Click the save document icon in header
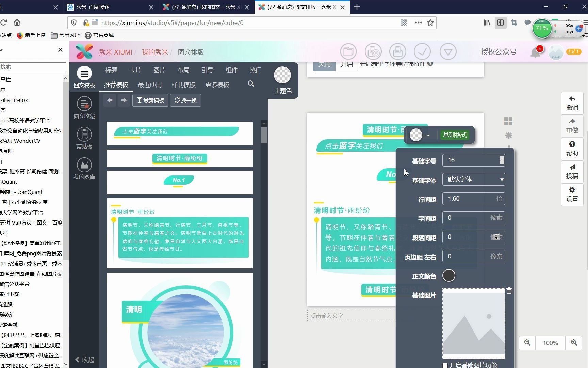 pyautogui.click(x=398, y=52)
